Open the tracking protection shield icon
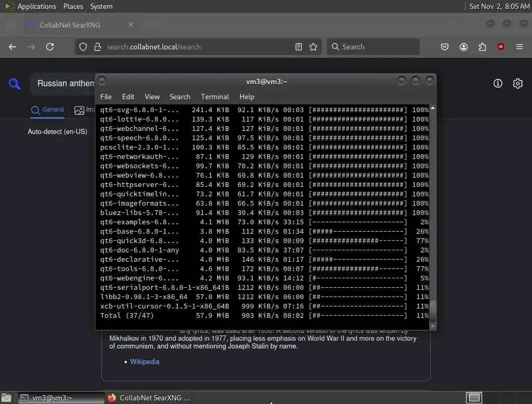Screen dimensions: 532x404 [83, 47]
